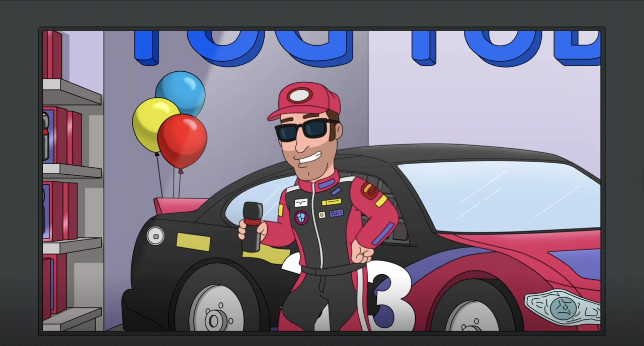Click the driver's smiling teeth

click(x=309, y=159)
